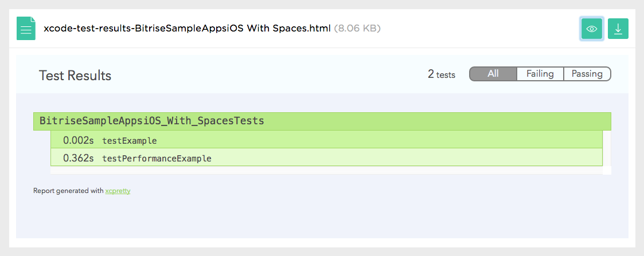Image resolution: width=644 pixels, height=256 pixels.
Task: Collapse the BitriseSampleAppsiOS_With_SpacesTests suite header
Action: (322, 121)
